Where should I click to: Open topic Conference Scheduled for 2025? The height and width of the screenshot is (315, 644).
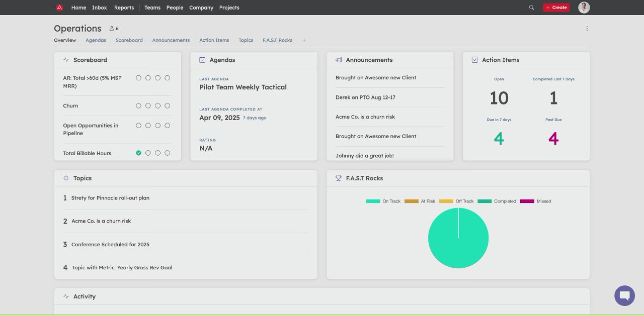(110, 245)
